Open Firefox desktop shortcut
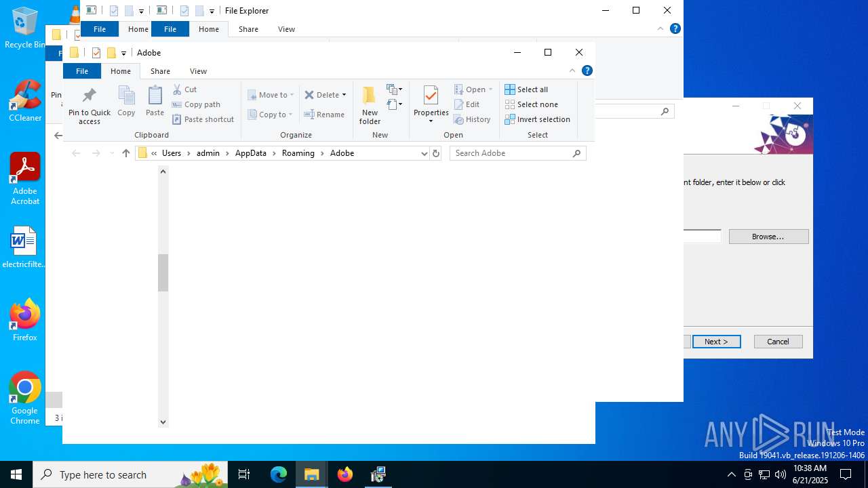The height and width of the screenshot is (488, 868). 25,320
